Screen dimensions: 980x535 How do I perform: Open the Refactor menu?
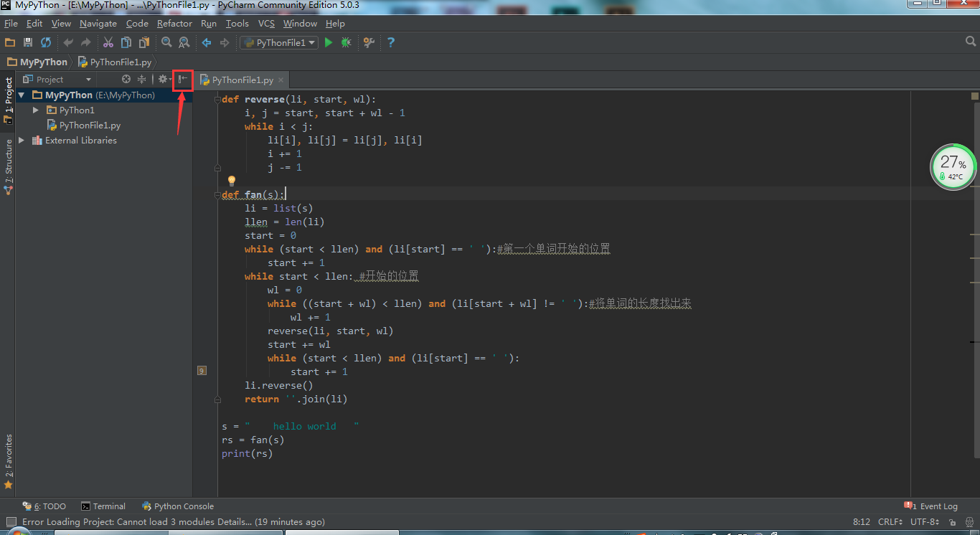[174, 23]
